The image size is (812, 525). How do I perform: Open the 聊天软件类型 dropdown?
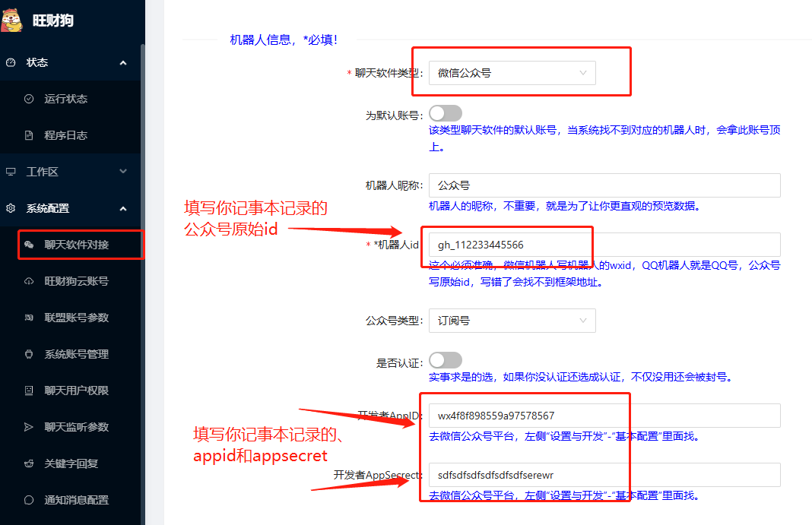pyautogui.click(x=512, y=73)
